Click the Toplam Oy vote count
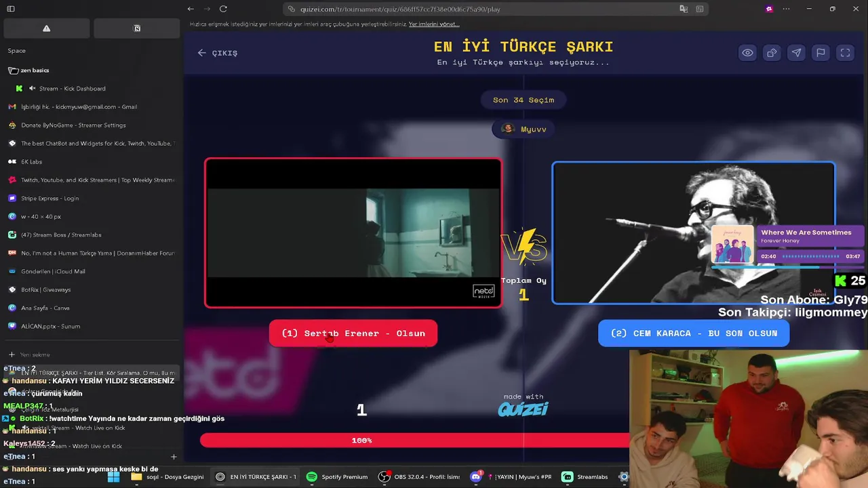The width and height of the screenshot is (868, 488). pos(524,289)
